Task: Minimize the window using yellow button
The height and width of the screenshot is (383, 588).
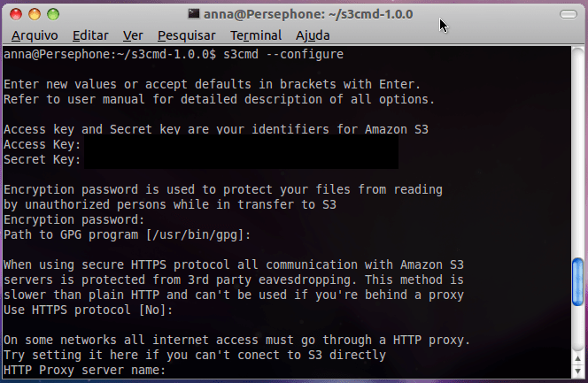Action: coord(35,15)
